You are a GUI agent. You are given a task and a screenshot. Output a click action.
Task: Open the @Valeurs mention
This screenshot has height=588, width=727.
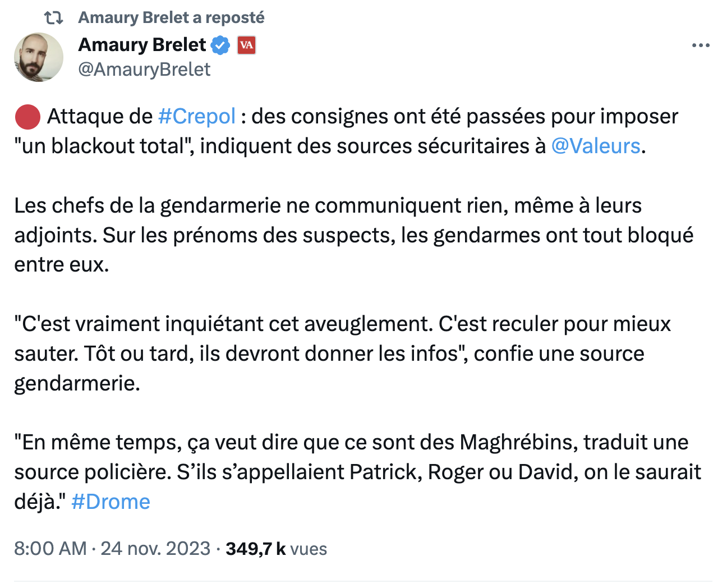[596, 146]
